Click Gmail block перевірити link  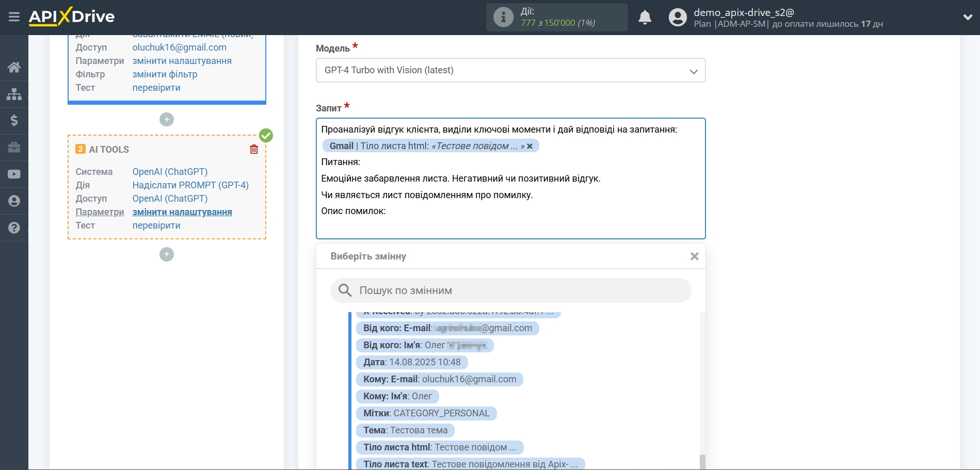click(x=156, y=88)
